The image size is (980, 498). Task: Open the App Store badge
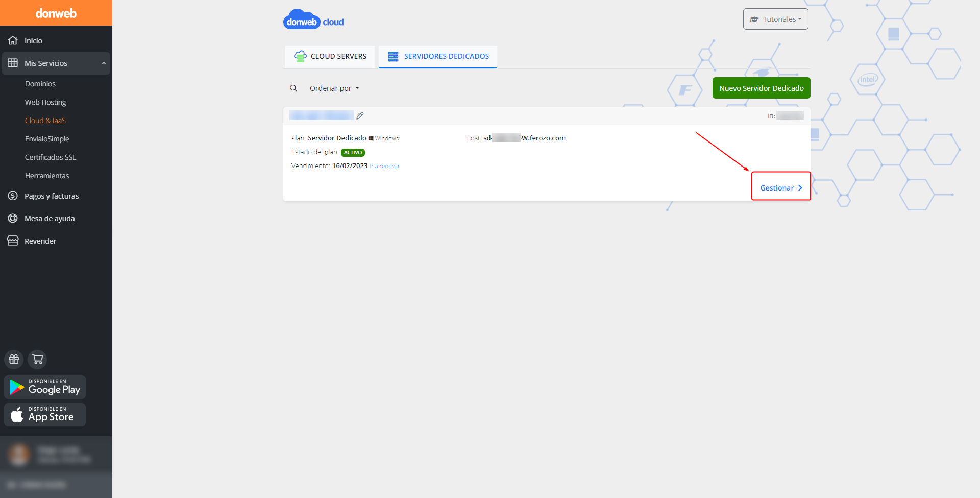coord(45,415)
